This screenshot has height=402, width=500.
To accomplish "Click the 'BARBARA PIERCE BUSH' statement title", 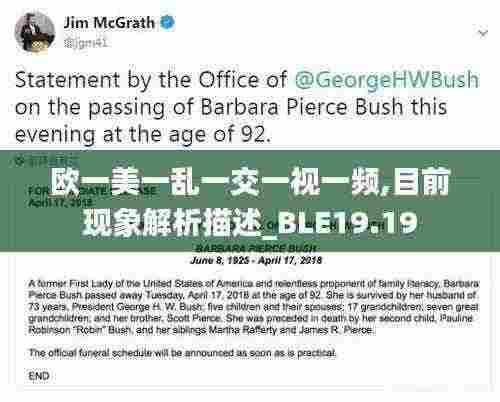I will [x=256, y=248].
